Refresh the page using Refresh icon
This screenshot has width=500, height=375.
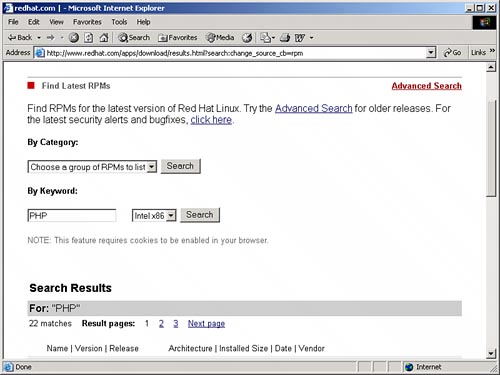[89, 38]
